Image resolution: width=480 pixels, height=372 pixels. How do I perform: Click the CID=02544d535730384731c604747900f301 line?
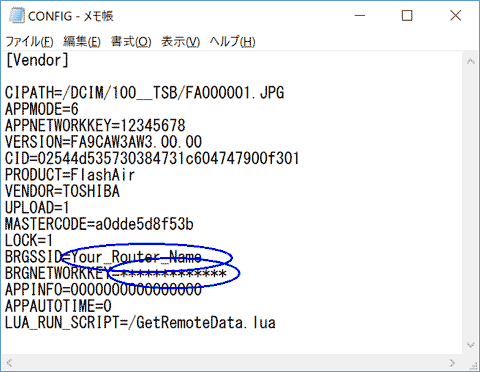tap(152, 158)
